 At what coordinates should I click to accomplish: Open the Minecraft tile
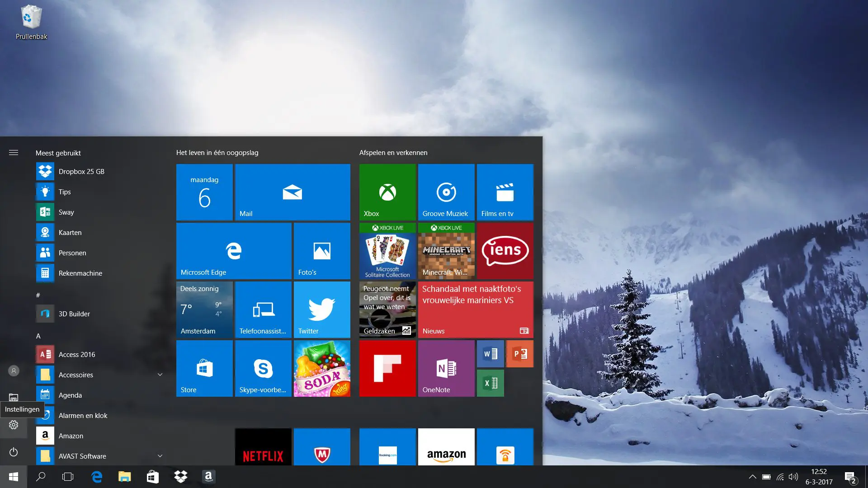(x=446, y=251)
